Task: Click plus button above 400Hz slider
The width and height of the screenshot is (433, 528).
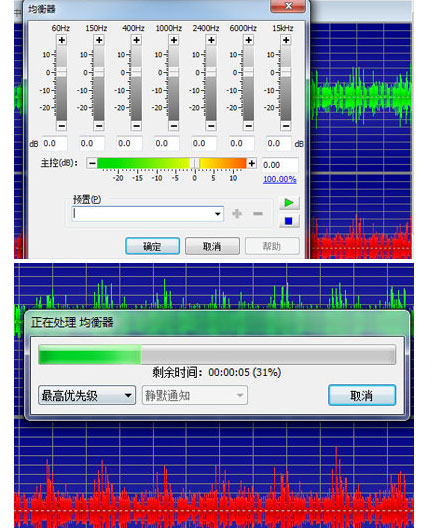Action: coord(136,40)
